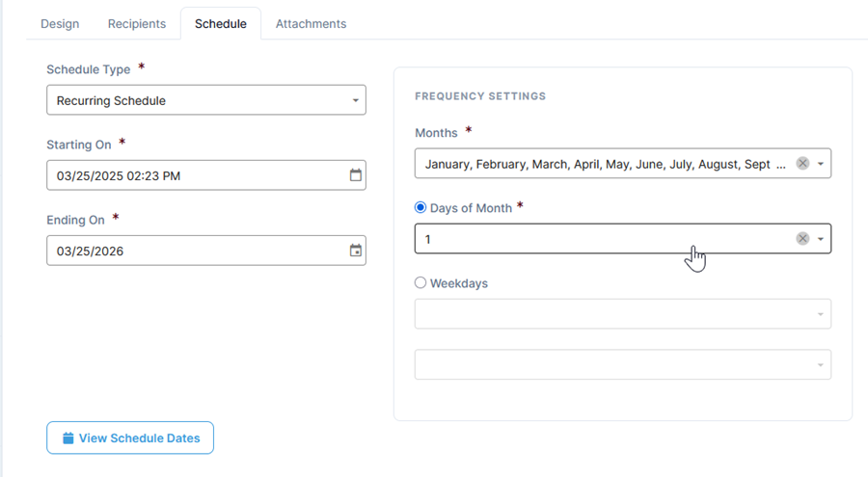Select the Weekdays radio button
The image size is (868, 477).
420,283
